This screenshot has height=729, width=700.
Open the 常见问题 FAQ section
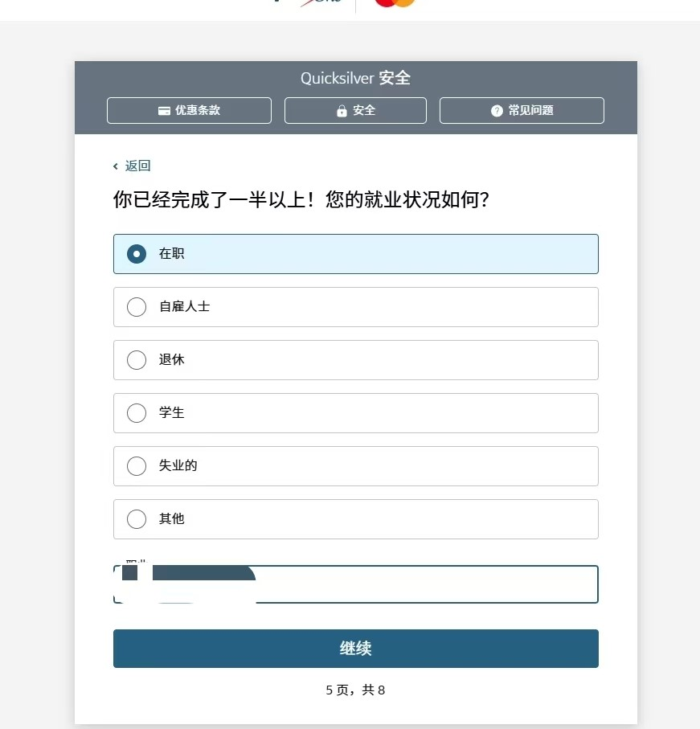(x=521, y=110)
